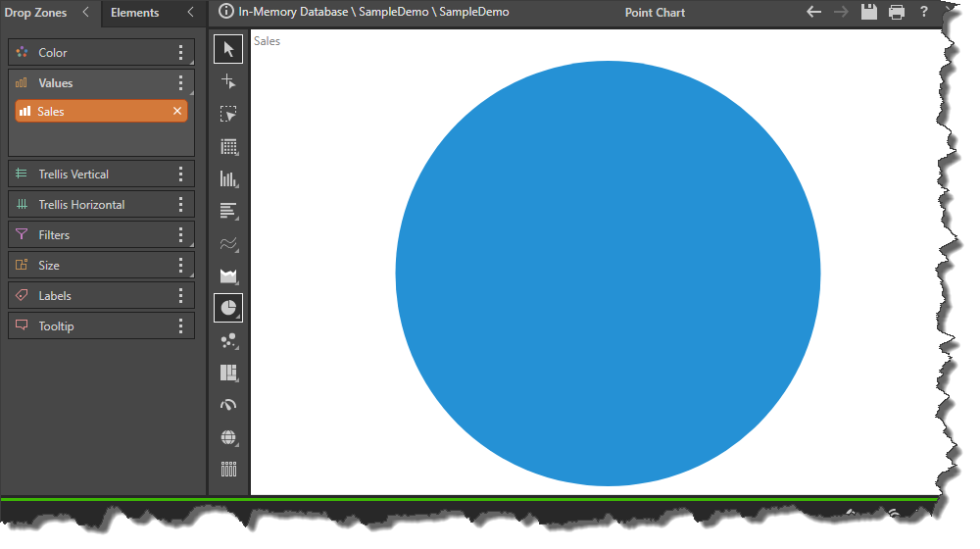Choose the line chart type icon
Viewport: 980px width, 549px height.
228,243
